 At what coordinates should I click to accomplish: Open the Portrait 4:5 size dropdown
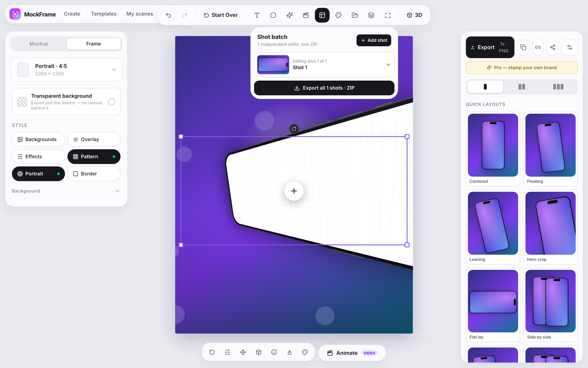tap(66, 70)
